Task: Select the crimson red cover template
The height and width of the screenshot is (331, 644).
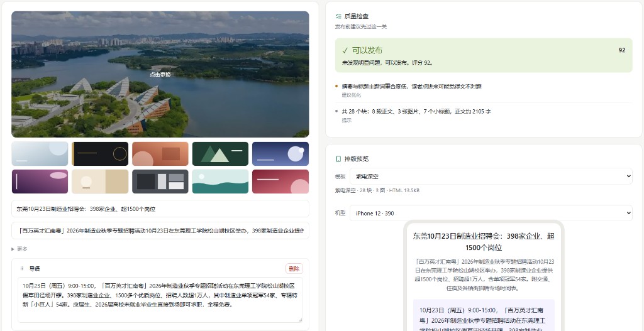Action: pyautogui.click(x=280, y=182)
